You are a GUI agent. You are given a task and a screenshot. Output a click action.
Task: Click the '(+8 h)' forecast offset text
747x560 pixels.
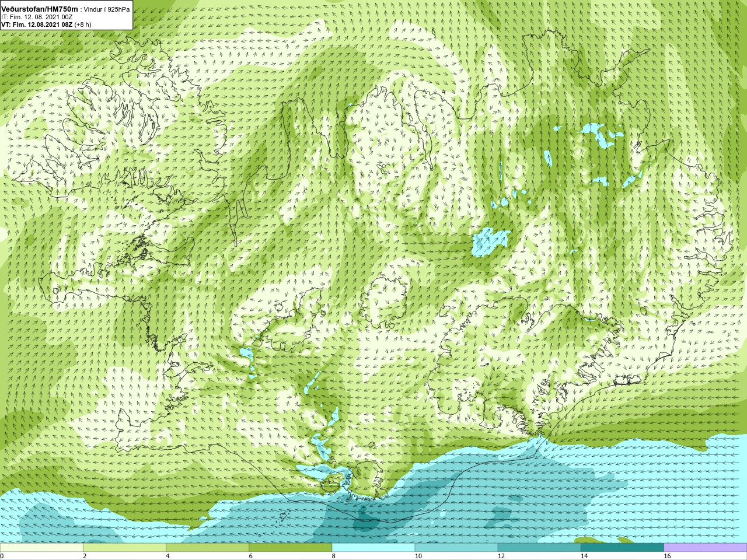tap(83, 25)
